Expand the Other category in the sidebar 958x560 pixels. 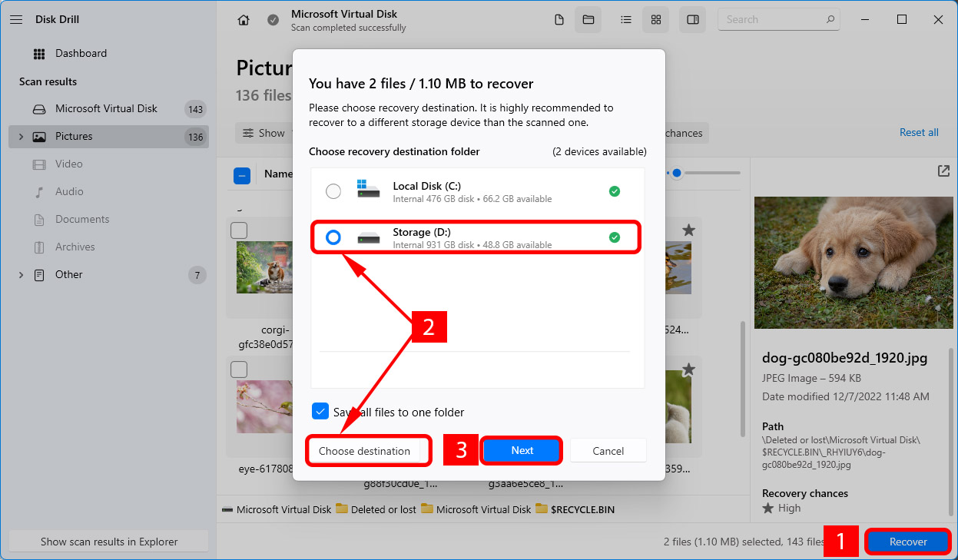click(21, 274)
